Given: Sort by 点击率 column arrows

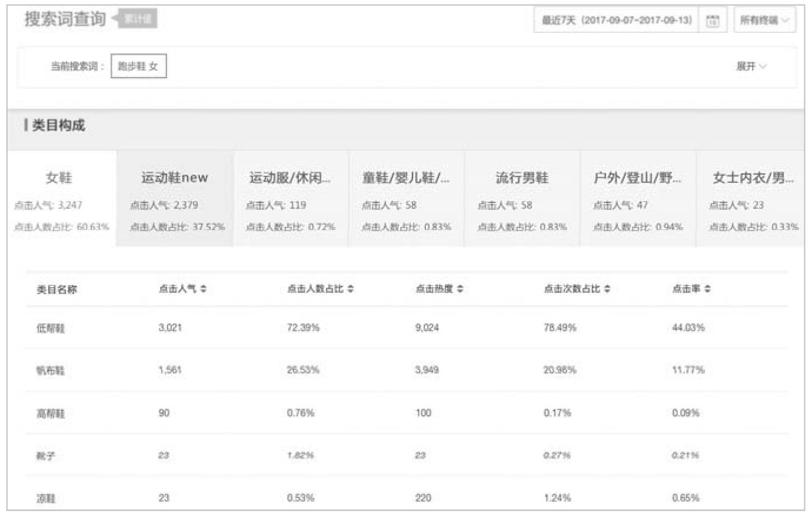Looking at the screenshot, I should 707,289.
